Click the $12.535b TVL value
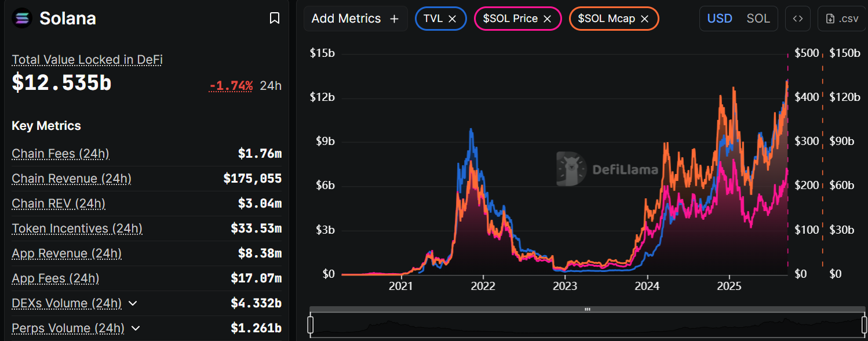The width and height of the screenshot is (868, 341). (x=61, y=83)
